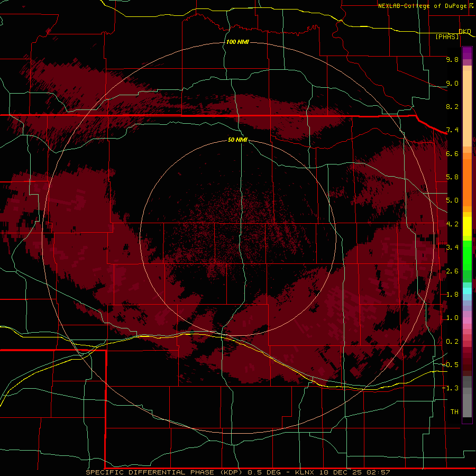This screenshot has width=476, height=476.
Task: Click the 0.5 DEG elevation text in caption
Action: (264, 472)
